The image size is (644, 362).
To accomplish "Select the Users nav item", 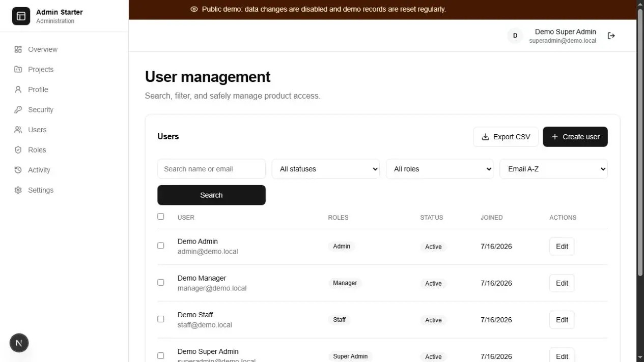I will tap(64, 130).
